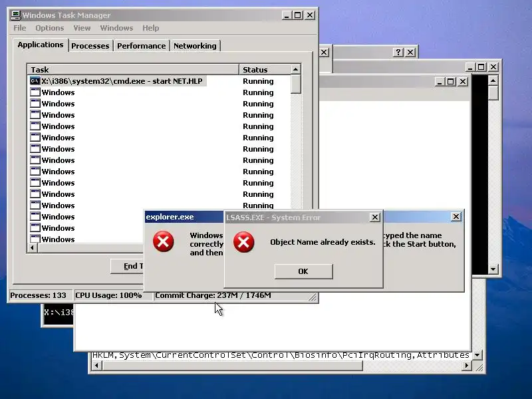532x399 pixels.
Task: Click the question mark help button on the background dialog
Action: click(x=398, y=53)
